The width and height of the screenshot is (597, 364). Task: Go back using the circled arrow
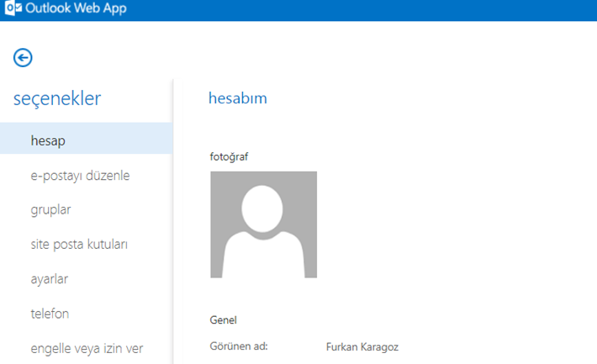click(23, 57)
